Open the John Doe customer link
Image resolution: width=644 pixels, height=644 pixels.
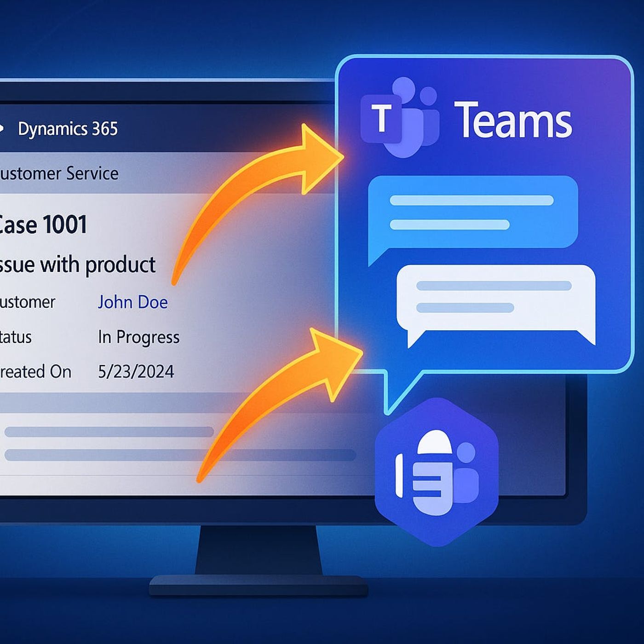[132, 302]
